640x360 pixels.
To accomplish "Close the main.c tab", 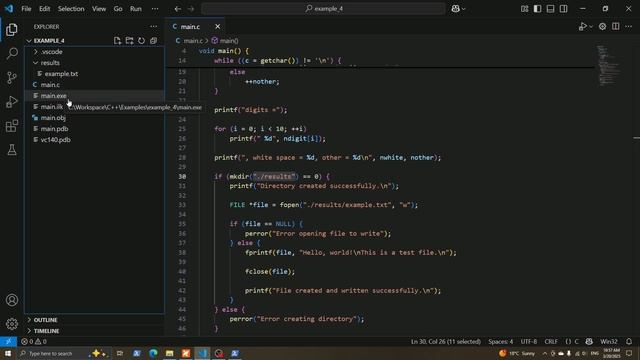I will pos(218,27).
